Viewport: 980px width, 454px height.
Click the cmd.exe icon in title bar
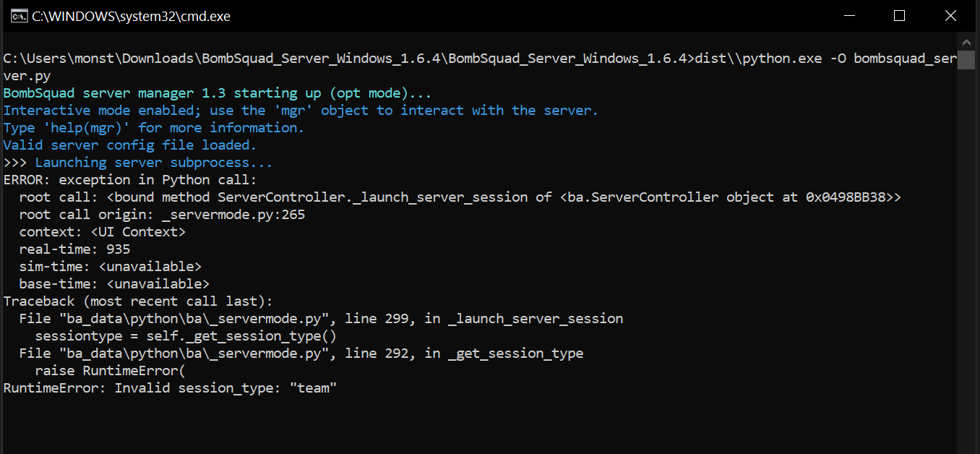point(20,14)
